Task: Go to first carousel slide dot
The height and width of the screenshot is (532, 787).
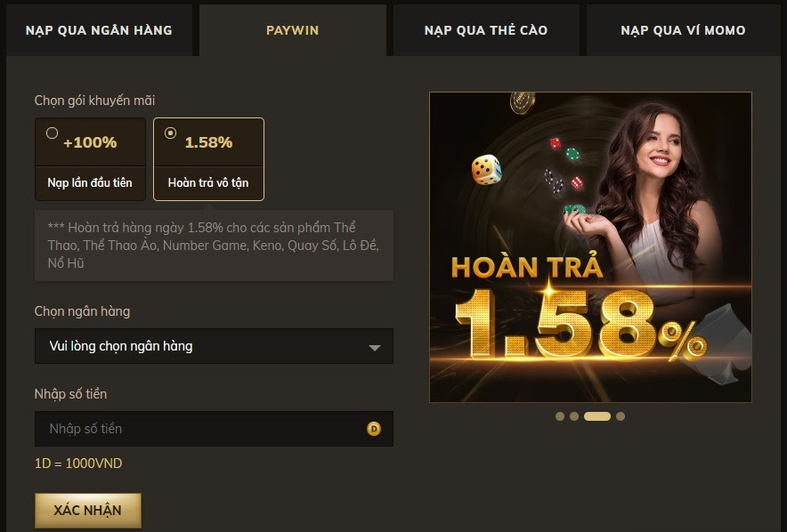Action: [560, 416]
